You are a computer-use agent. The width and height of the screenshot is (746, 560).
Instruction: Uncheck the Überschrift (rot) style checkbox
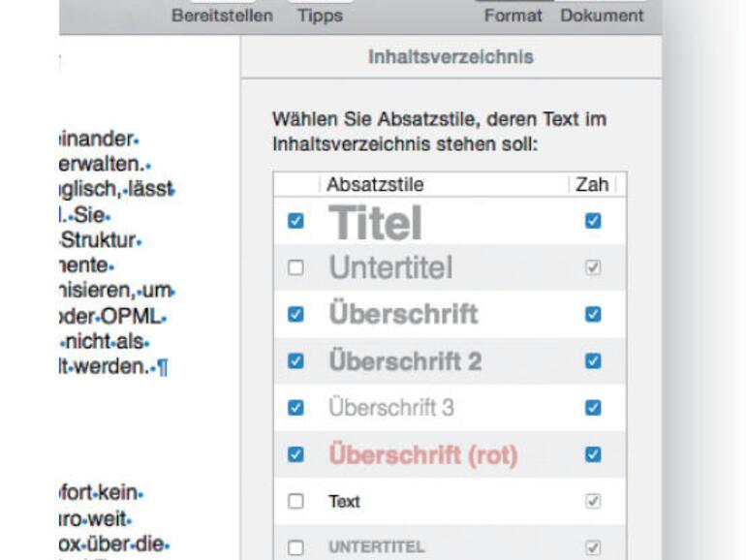pos(296,454)
